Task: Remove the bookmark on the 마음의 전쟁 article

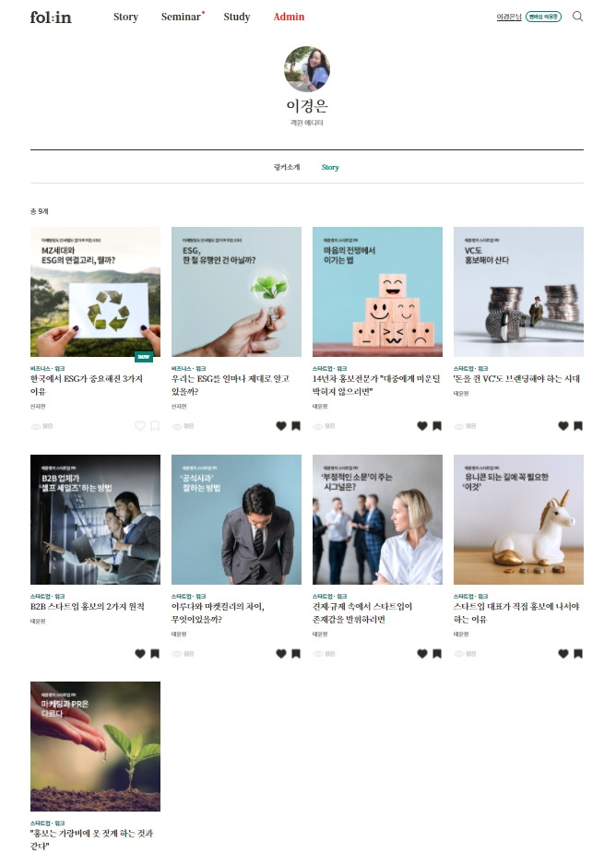Action: click(437, 426)
